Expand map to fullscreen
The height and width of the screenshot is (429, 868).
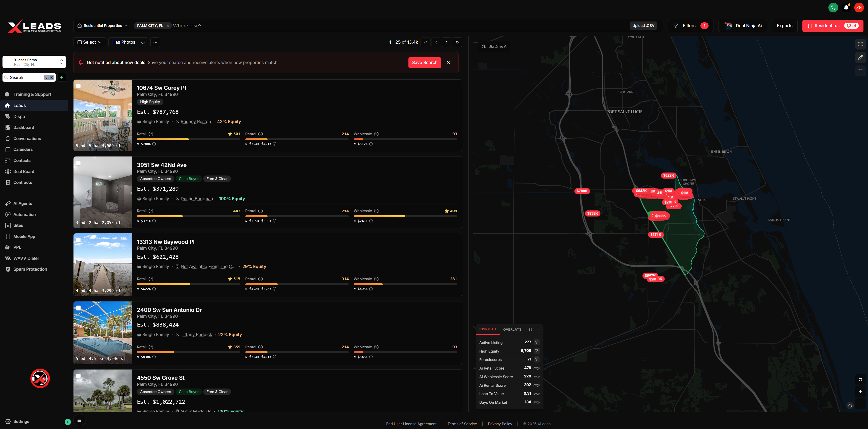tap(860, 44)
